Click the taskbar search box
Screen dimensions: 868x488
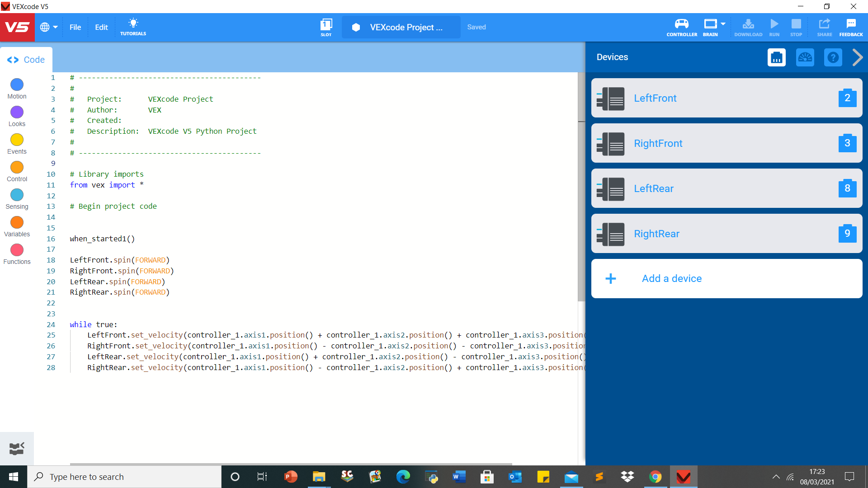(x=124, y=477)
